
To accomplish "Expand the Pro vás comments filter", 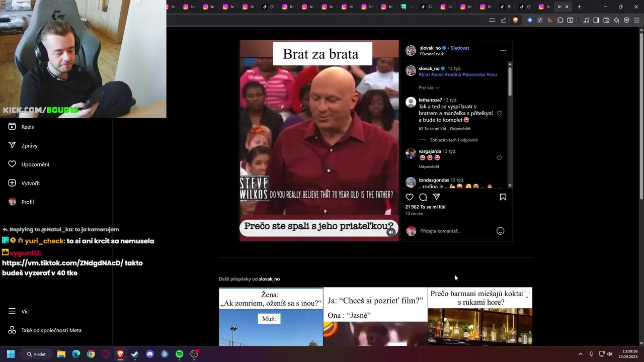I will pos(429,87).
